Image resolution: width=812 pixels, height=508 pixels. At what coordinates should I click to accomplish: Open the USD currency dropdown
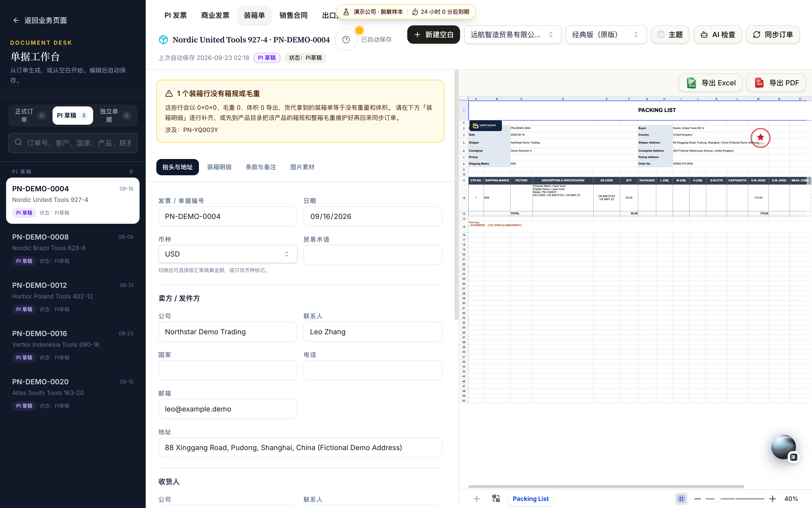(x=228, y=254)
